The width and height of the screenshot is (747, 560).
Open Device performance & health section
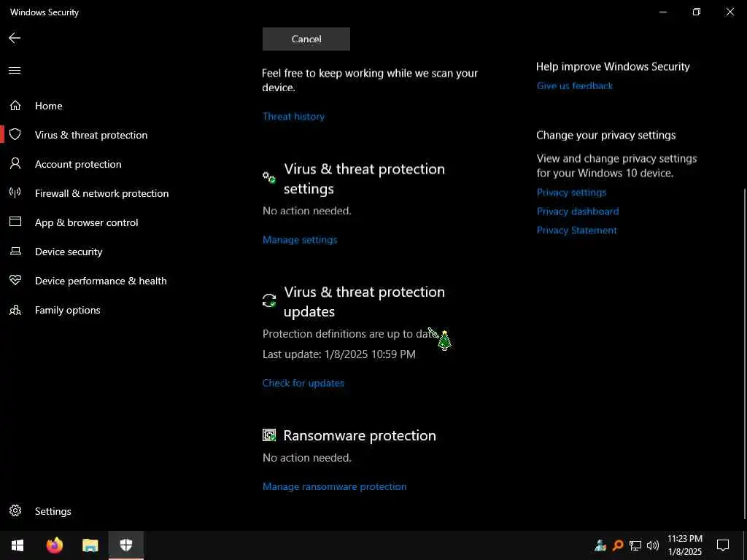(x=101, y=281)
